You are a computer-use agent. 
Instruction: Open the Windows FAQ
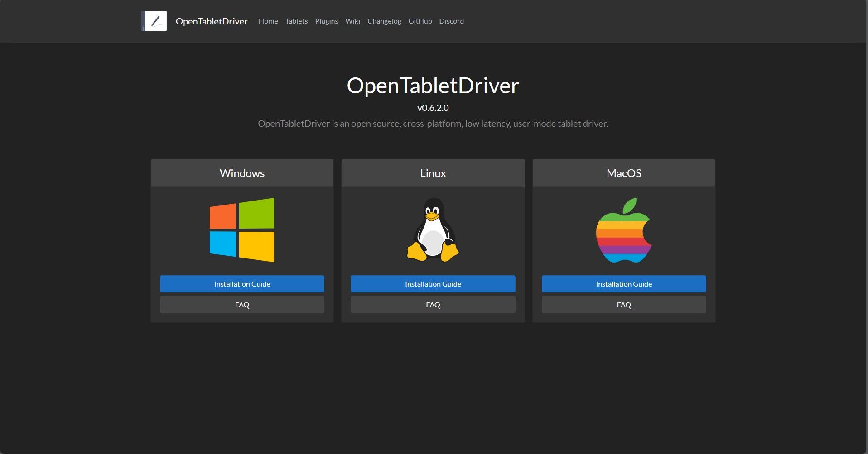(x=242, y=305)
